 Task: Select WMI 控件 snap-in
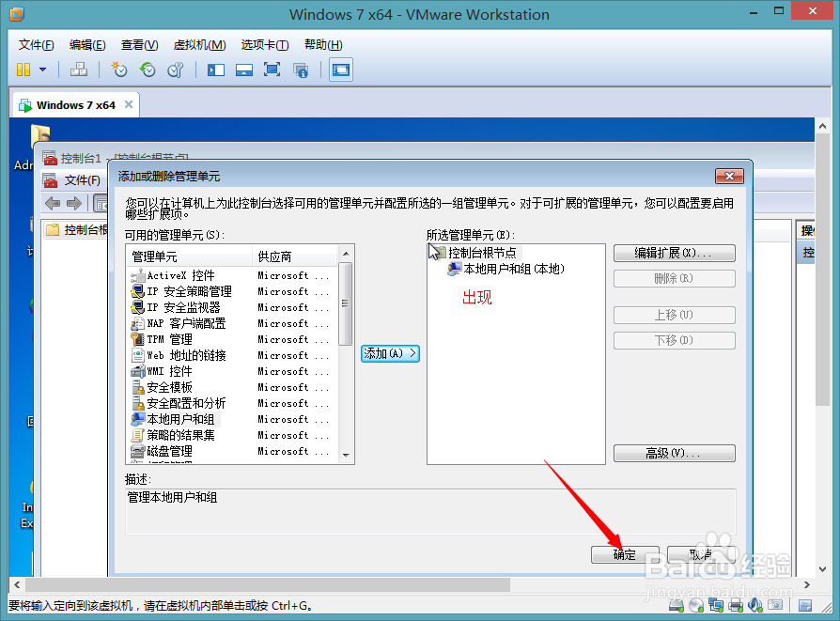[x=232, y=371]
